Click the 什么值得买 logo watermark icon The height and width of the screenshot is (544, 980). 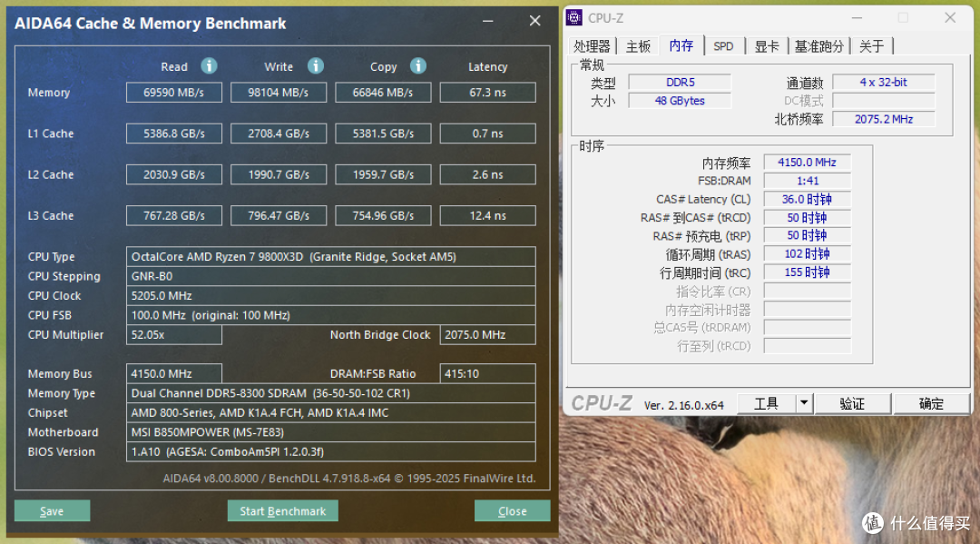872,523
